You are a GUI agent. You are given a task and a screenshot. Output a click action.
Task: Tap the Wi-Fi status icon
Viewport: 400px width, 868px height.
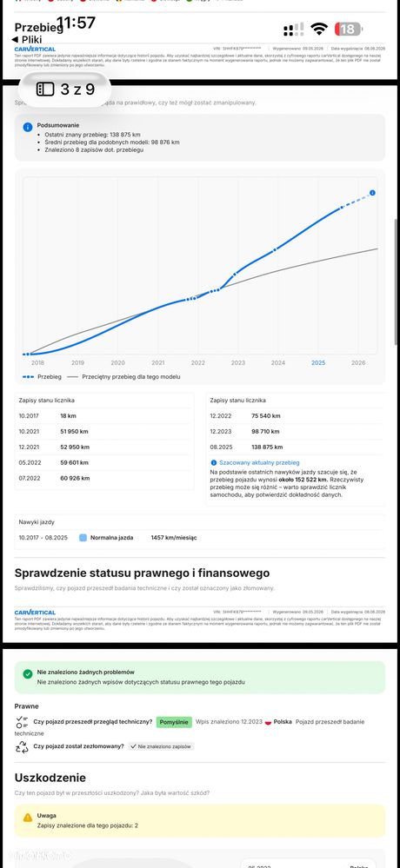319,29
